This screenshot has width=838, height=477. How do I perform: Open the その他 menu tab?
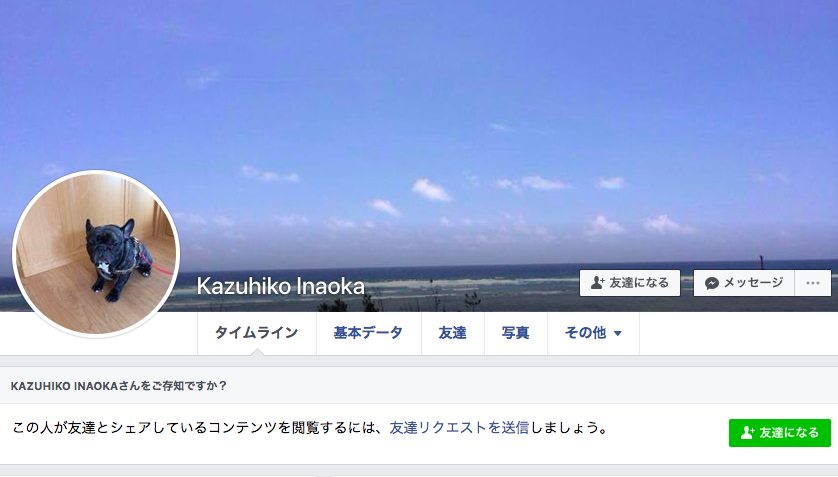click(x=593, y=333)
